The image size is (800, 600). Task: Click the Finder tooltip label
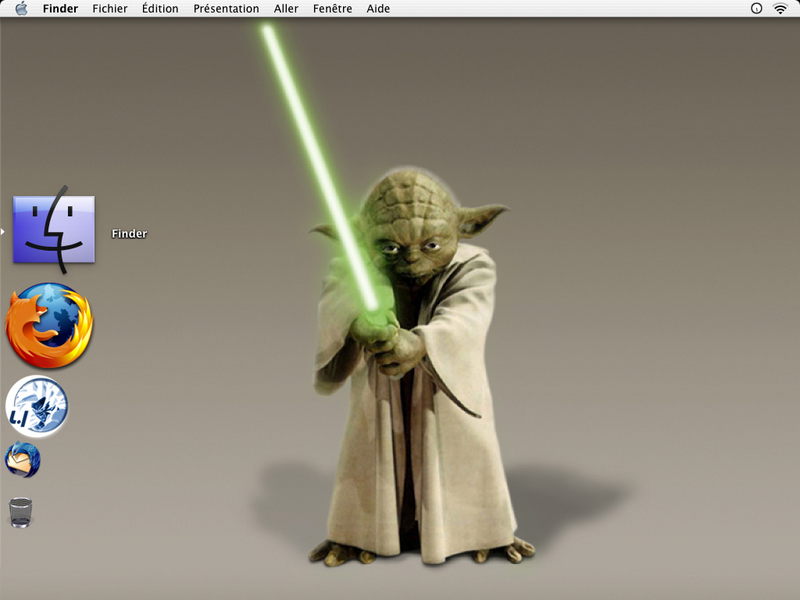129,234
